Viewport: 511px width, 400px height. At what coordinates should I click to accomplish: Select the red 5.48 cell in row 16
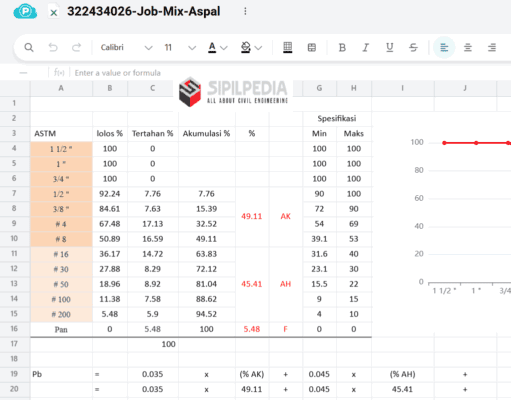point(252,329)
